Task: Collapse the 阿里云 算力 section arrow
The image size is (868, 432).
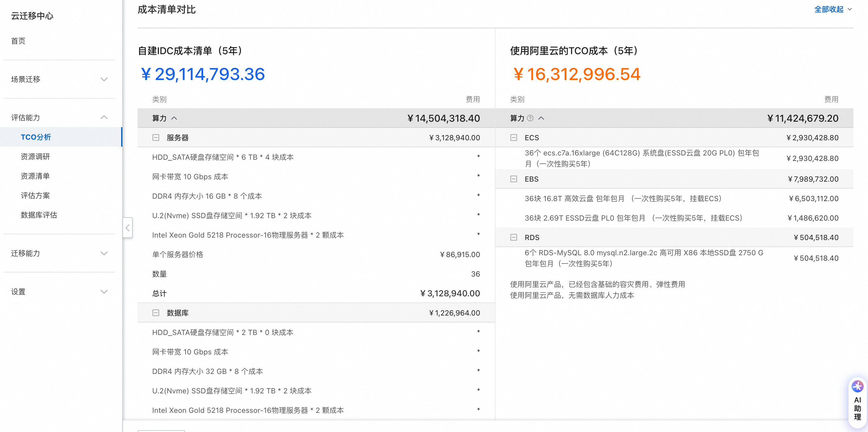Action: (541, 118)
